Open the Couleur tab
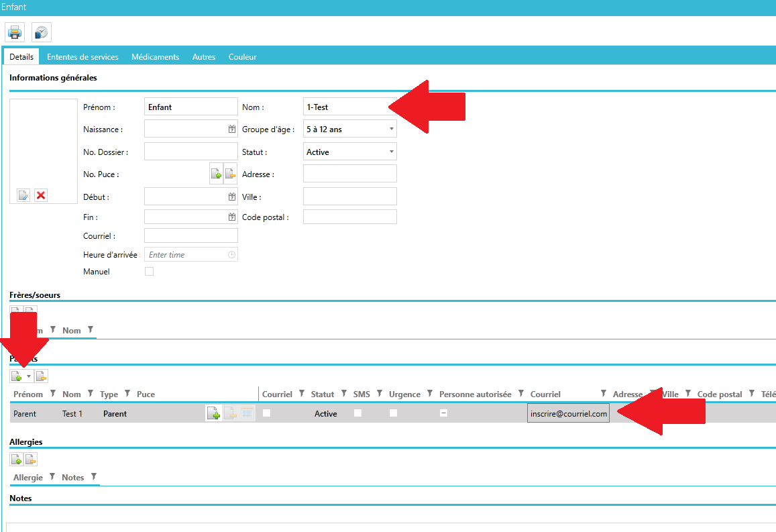This screenshot has height=532, width=776. 243,57
